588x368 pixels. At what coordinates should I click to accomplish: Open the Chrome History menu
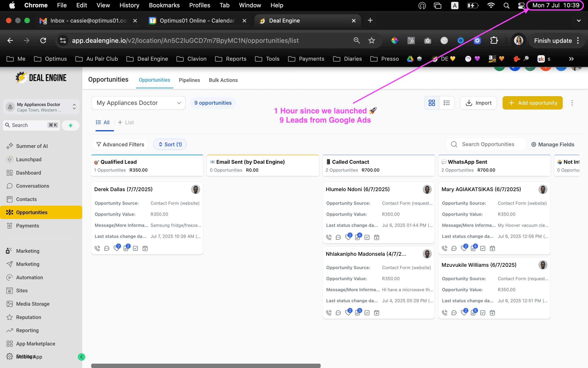129,5
